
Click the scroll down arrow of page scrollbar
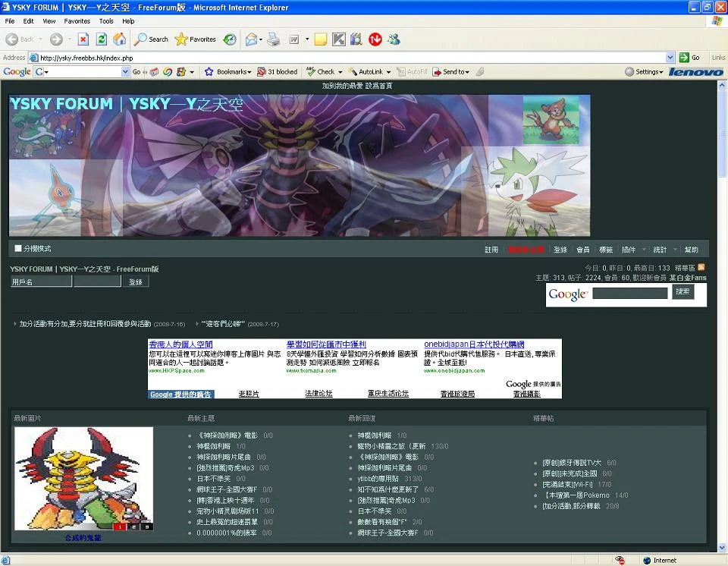click(722, 548)
